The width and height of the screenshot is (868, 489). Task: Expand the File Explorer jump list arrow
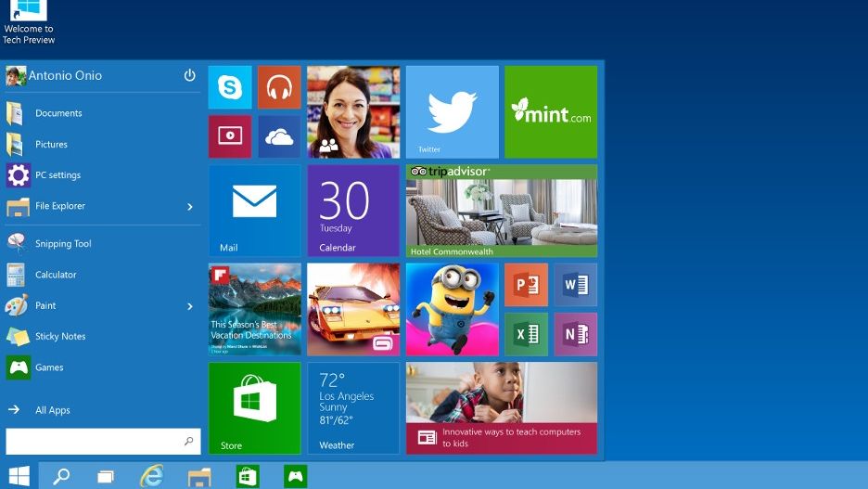(x=190, y=207)
